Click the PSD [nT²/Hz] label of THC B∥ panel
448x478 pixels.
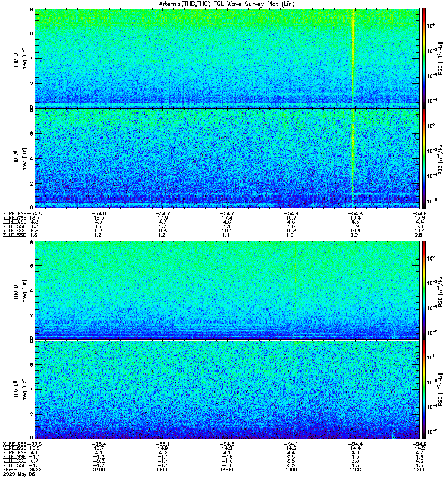[441, 390]
